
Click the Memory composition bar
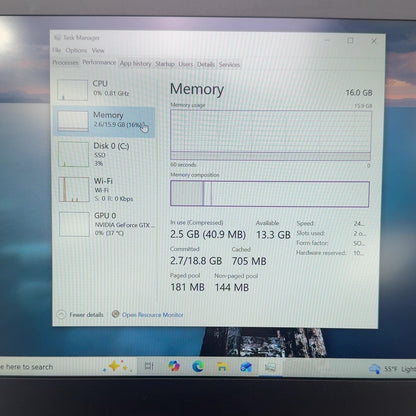point(270,194)
